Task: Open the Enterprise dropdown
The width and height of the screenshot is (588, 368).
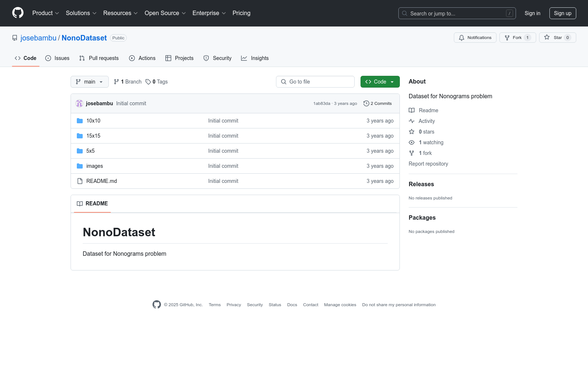Action: pyautogui.click(x=209, y=13)
